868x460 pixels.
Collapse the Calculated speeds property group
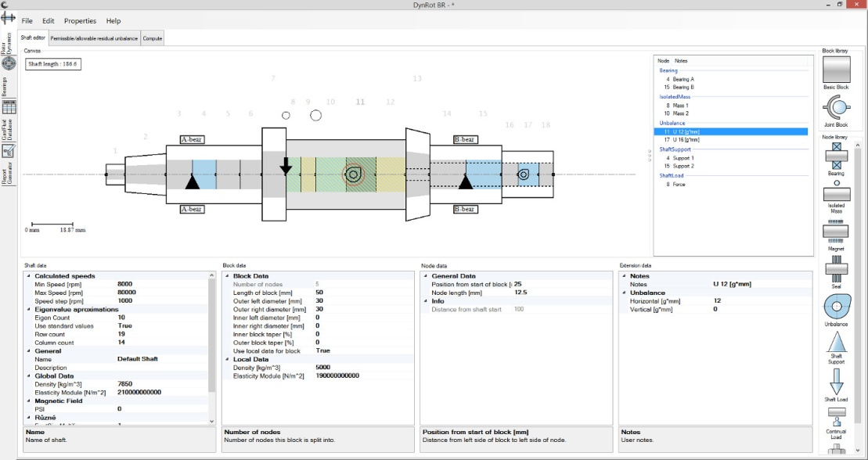(x=30, y=276)
